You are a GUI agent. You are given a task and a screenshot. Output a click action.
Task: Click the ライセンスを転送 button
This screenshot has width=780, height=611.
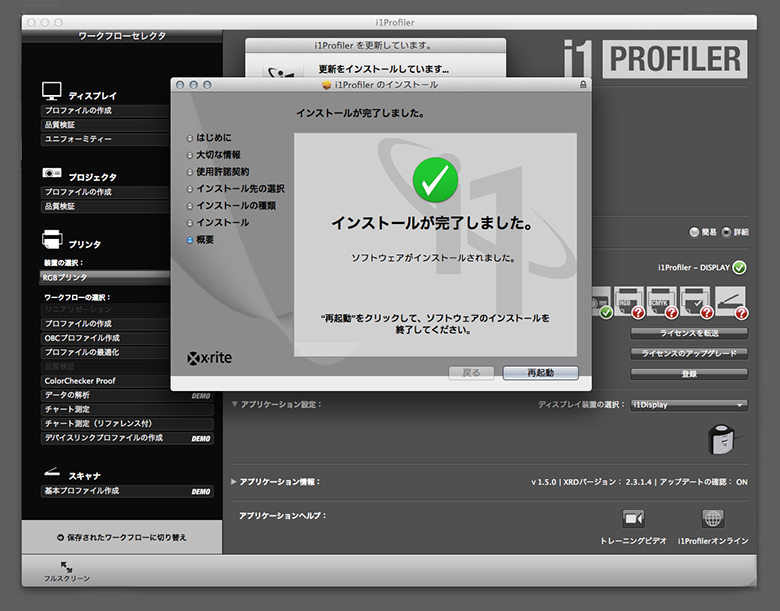688,333
